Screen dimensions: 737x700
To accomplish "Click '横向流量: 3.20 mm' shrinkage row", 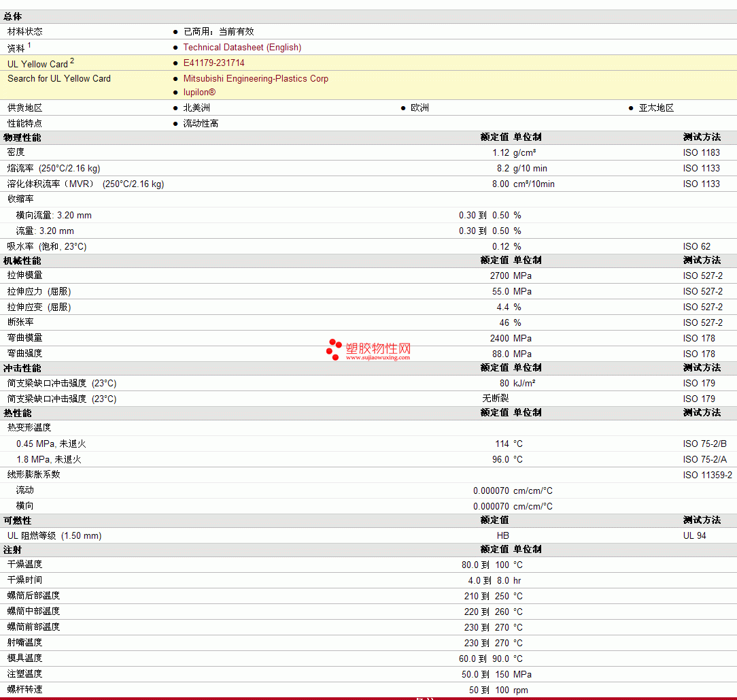I will point(54,216).
